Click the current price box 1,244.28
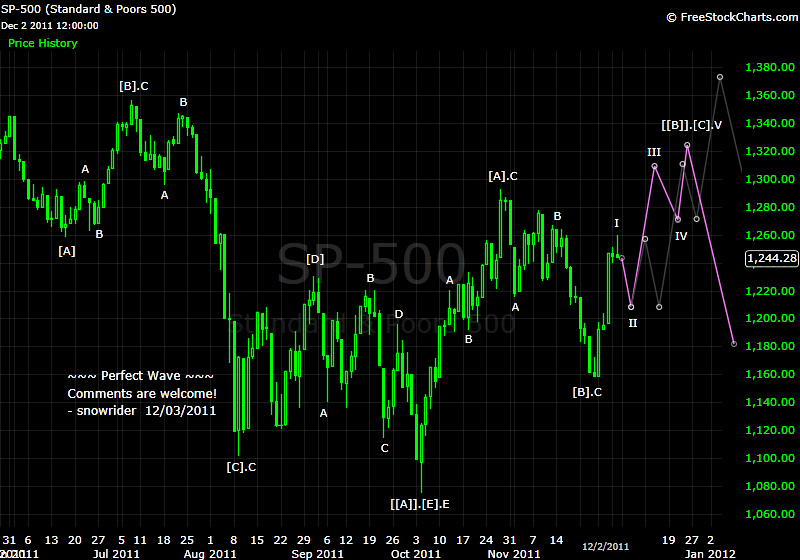The image size is (800, 560). (x=771, y=259)
